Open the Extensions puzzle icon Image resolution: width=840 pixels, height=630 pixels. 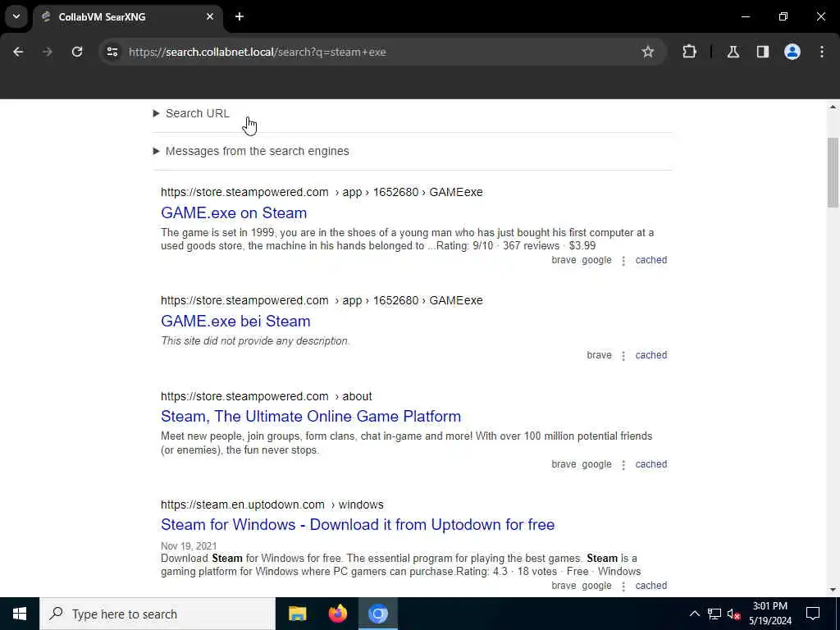coord(689,52)
